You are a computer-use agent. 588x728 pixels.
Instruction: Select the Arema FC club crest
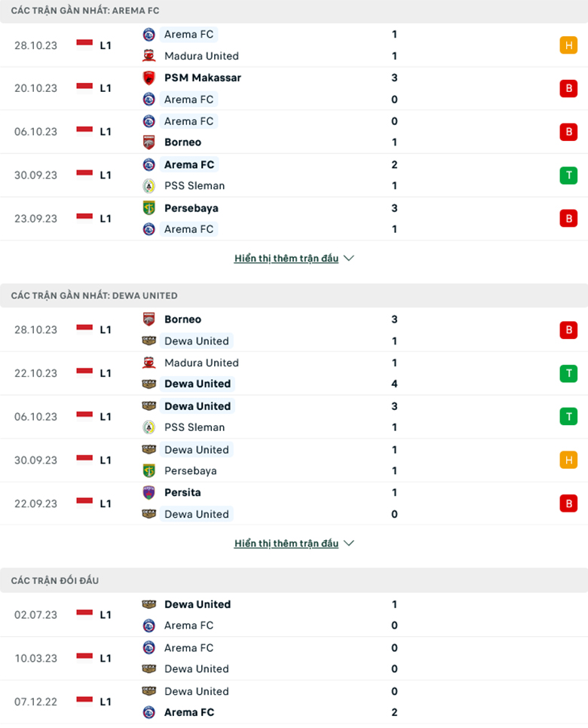tap(149, 34)
